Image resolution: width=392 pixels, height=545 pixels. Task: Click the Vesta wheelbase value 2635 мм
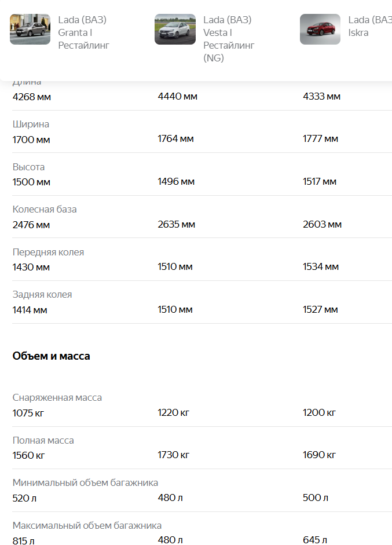click(177, 224)
